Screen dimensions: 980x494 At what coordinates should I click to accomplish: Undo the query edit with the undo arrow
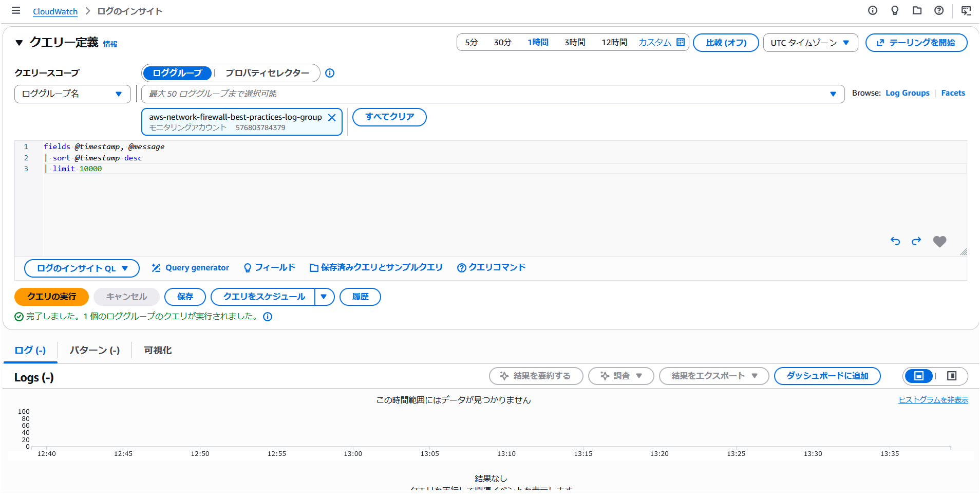point(895,241)
